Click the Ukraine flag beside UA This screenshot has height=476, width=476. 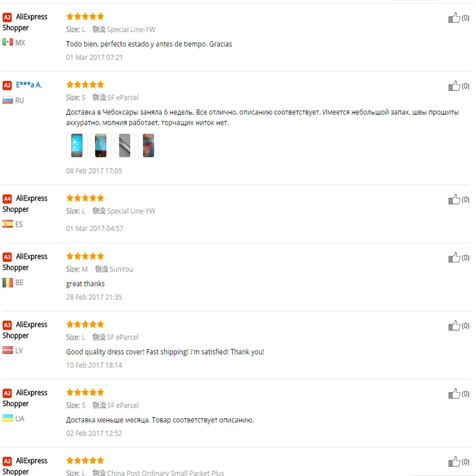[x=8, y=418]
